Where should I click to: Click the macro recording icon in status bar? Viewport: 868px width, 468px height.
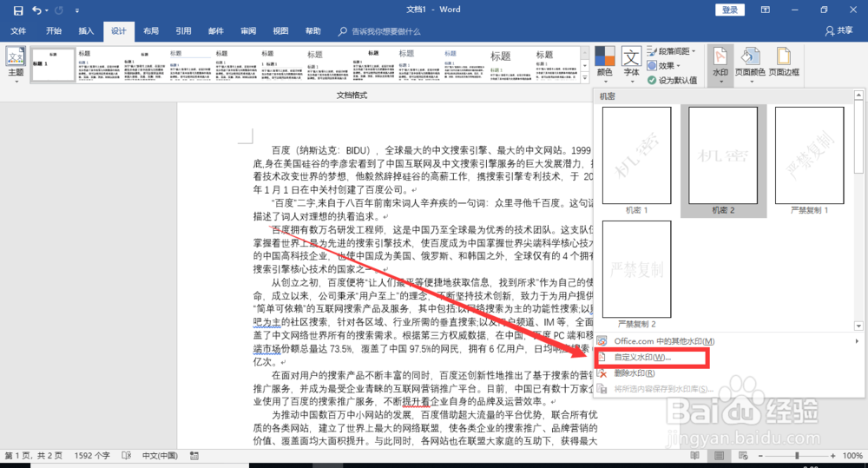click(194, 456)
